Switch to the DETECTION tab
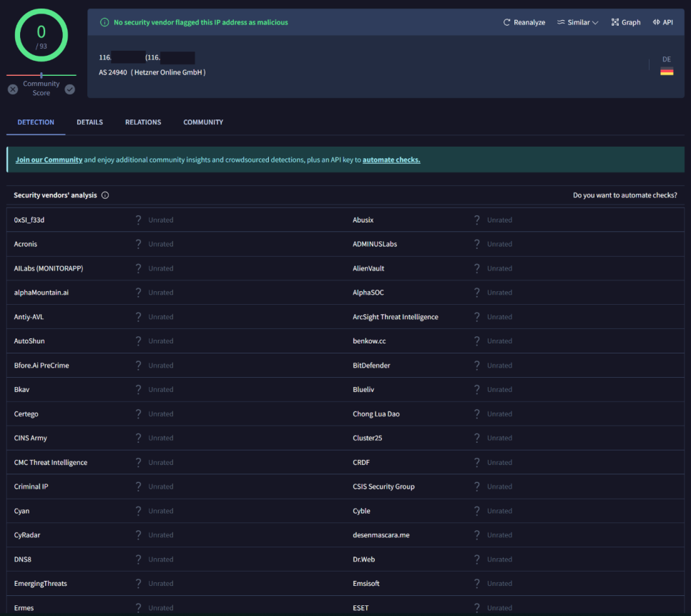The height and width of the screenshot is (616, 691). point(36,122)
